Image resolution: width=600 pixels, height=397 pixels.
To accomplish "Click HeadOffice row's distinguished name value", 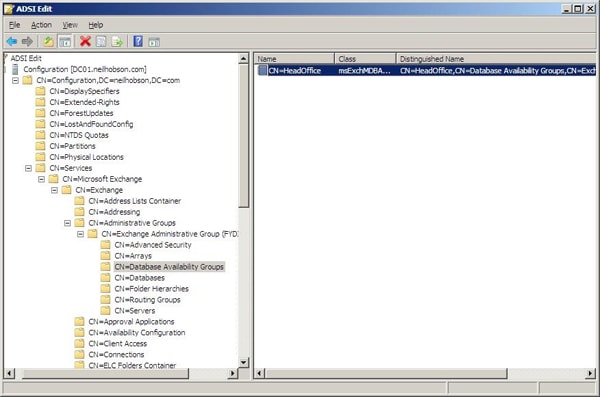I will point(497,70).
